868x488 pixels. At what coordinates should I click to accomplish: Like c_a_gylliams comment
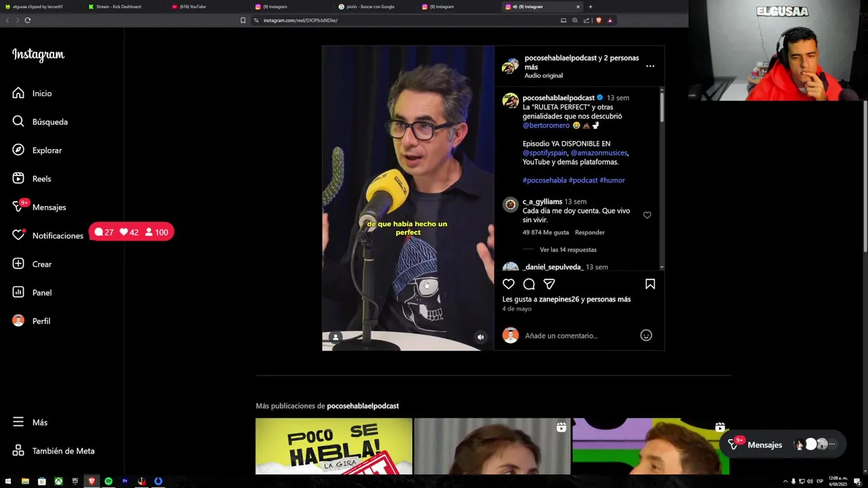click(647, 216)
